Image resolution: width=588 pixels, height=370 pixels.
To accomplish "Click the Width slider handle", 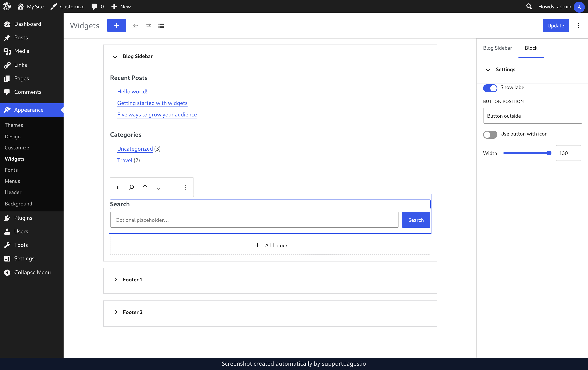I will click(x=549, y=153).
